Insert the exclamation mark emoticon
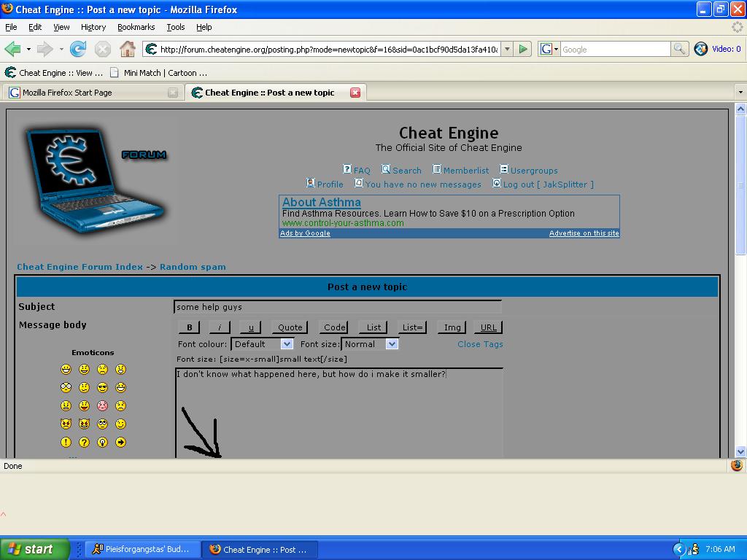This screenshot has width=747, height=560. tap(66, 442)
